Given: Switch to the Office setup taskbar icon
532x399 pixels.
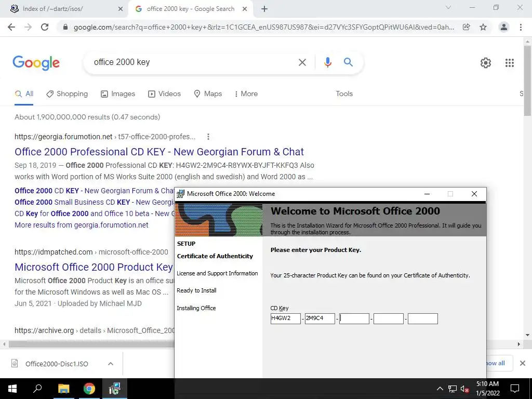Looking at the screenshot, I should click(x=115, y=389).
